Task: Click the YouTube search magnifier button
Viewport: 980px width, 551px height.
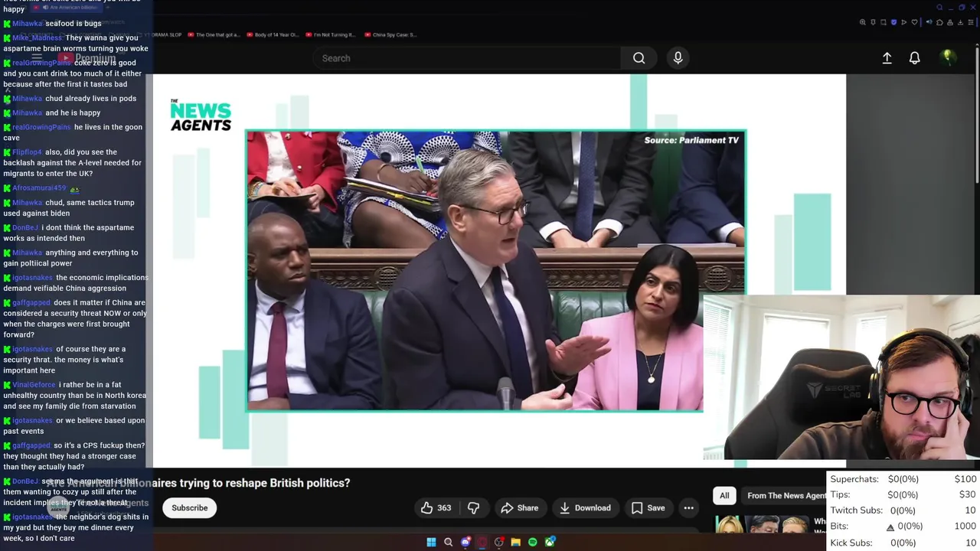Action: coord(639,58)
